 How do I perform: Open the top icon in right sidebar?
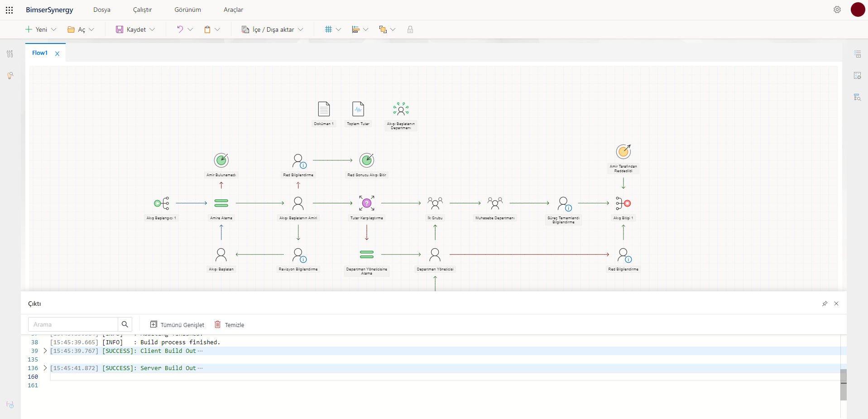(x=857, y=54)
